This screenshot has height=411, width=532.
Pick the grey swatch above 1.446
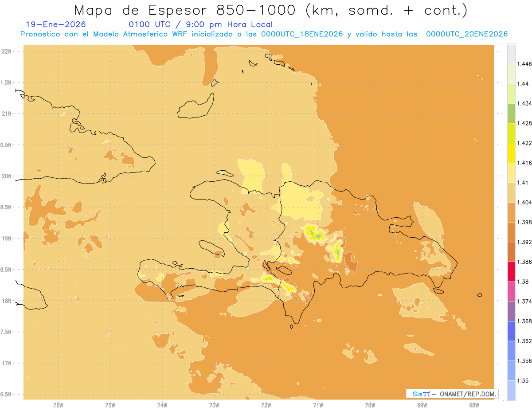(511, 54)
